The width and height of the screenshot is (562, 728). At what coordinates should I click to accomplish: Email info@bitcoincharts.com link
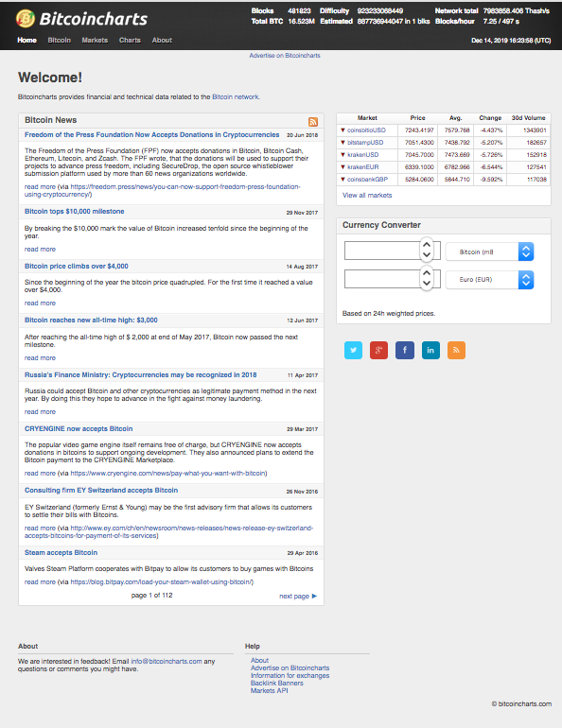[167, 661]
